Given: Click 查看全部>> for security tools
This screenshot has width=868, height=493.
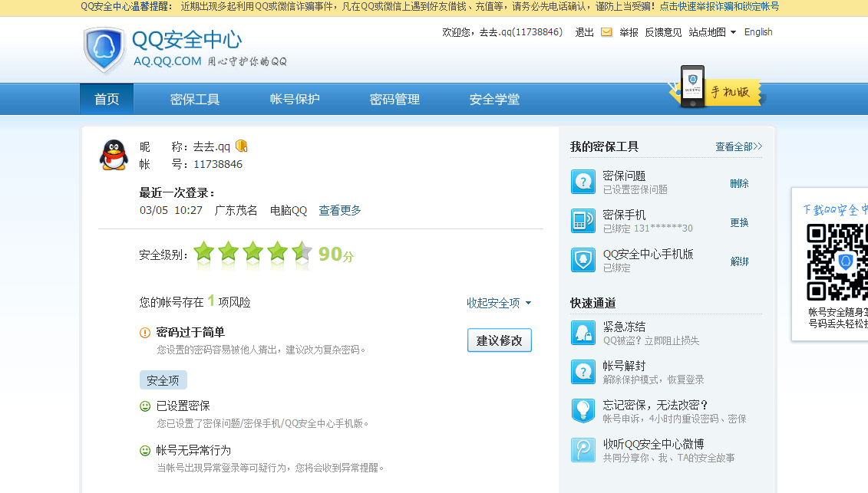Looking at the screenshot, I should point(738,146).
